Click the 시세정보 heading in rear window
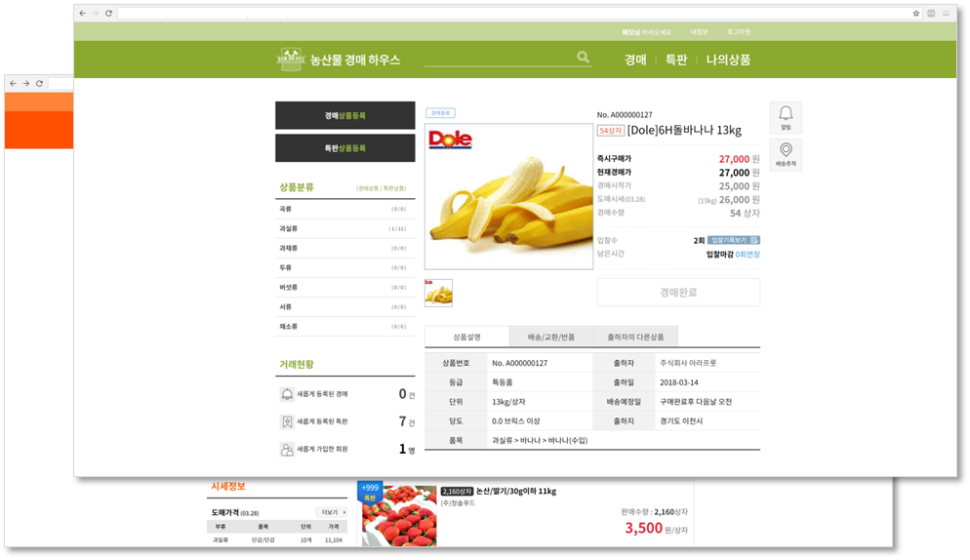 click(x=228, y=487)
